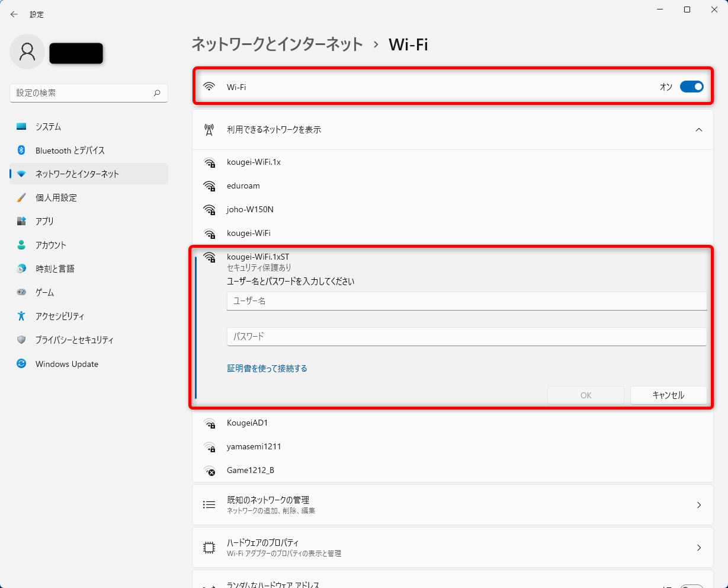This screenshot has height=588, width=728.
Task: Click 証明書を使って接続する link
Action: click(267, 369)
